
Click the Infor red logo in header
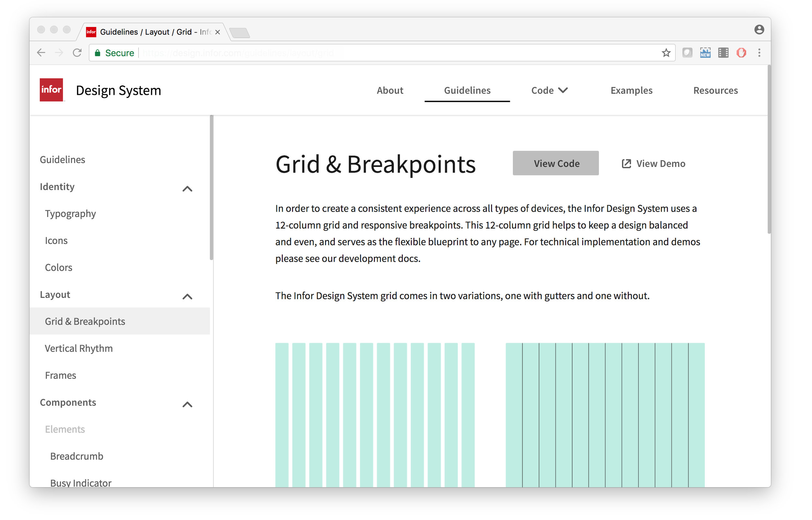(x=51, y=90)
